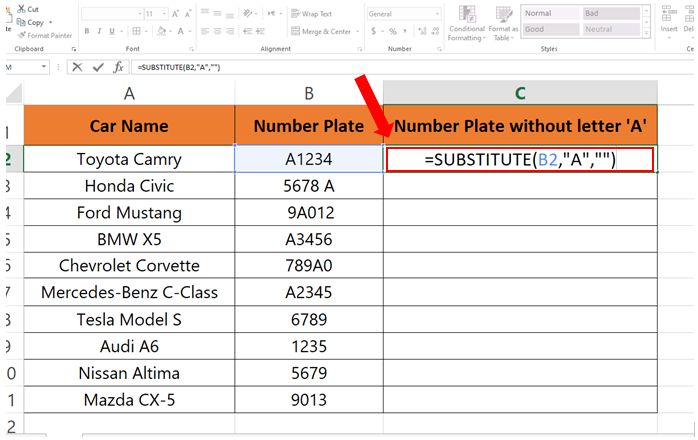Click Top Align icon

click(205, 12)
